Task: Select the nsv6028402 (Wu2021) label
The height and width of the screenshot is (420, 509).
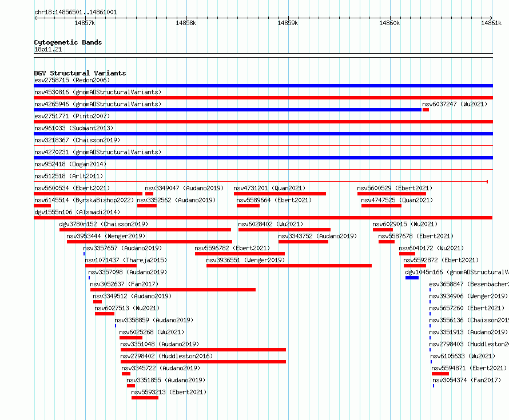Action: click(x=271, y=224)
